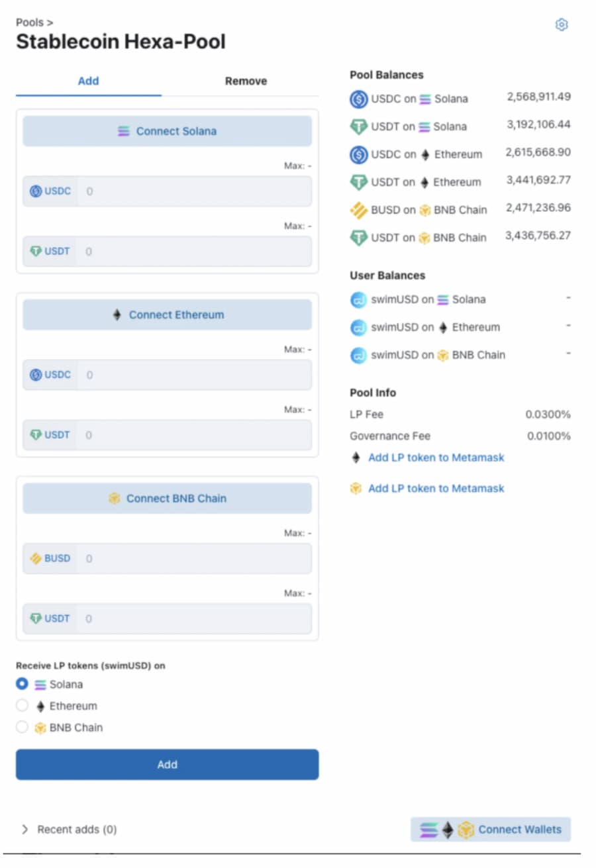Click Governance Fee value 0.0100%
Screen dimensions: 596x868
[548, 436]
